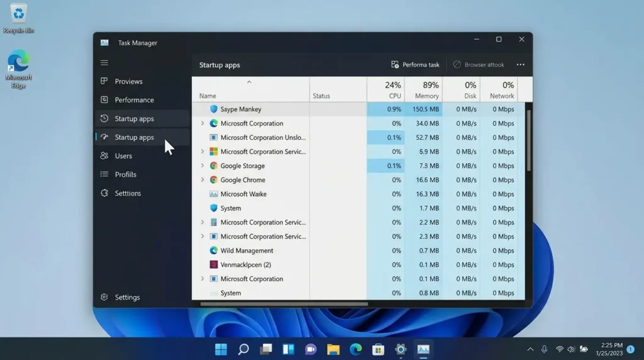Click the Profiils list icon
The width and height of the screenshot is (644, 360).
(104, 174)
